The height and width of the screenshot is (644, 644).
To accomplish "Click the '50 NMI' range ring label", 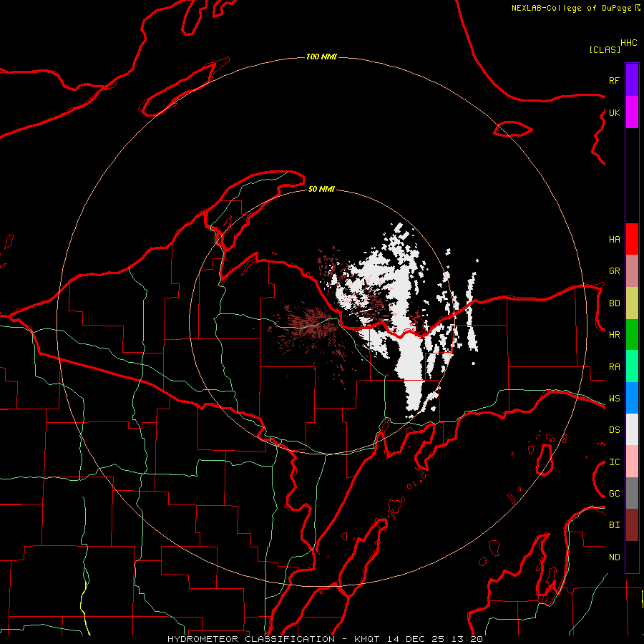I will pos(321,189).
